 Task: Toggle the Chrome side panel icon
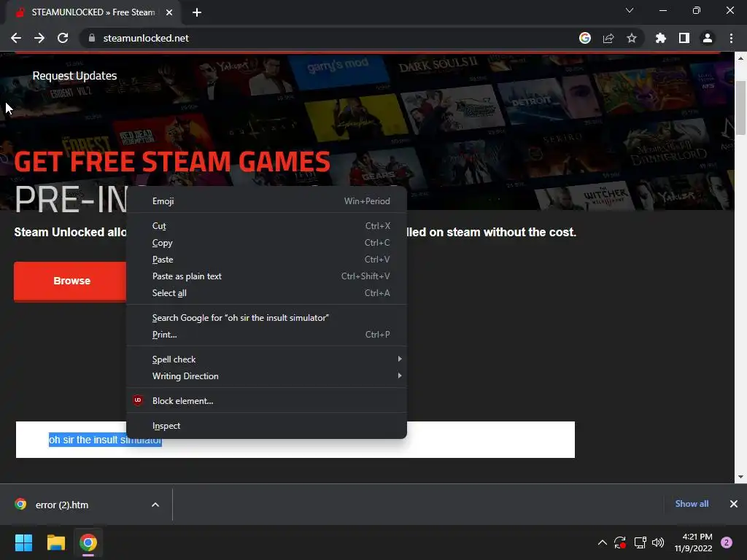(684, 38)
